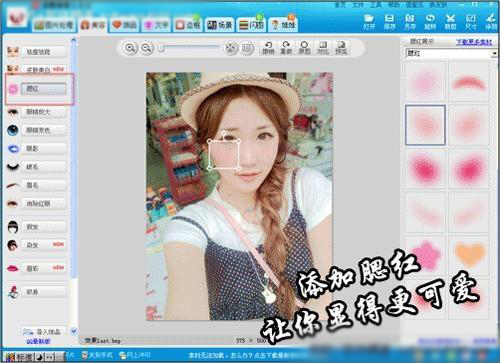This screenshot has width=500, height=363.
Task: Redo the edit (重做)
Action: click(x=286, y=48)
